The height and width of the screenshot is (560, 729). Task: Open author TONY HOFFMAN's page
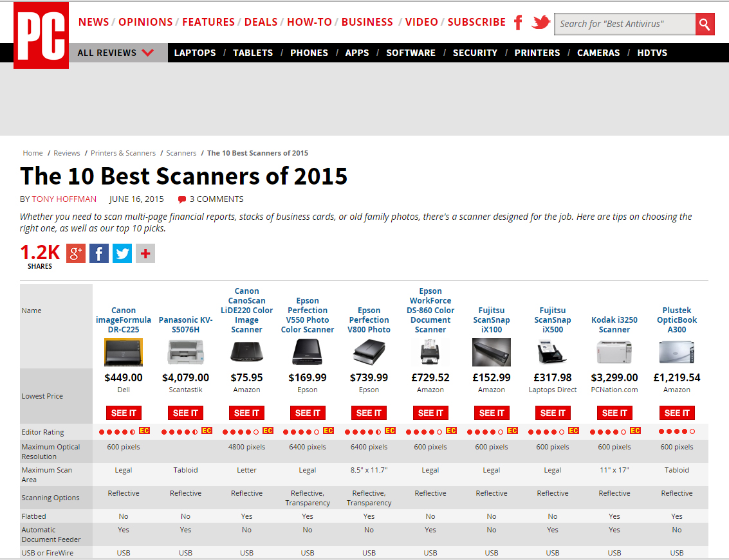pyautogui.click(x=64, y=199)
